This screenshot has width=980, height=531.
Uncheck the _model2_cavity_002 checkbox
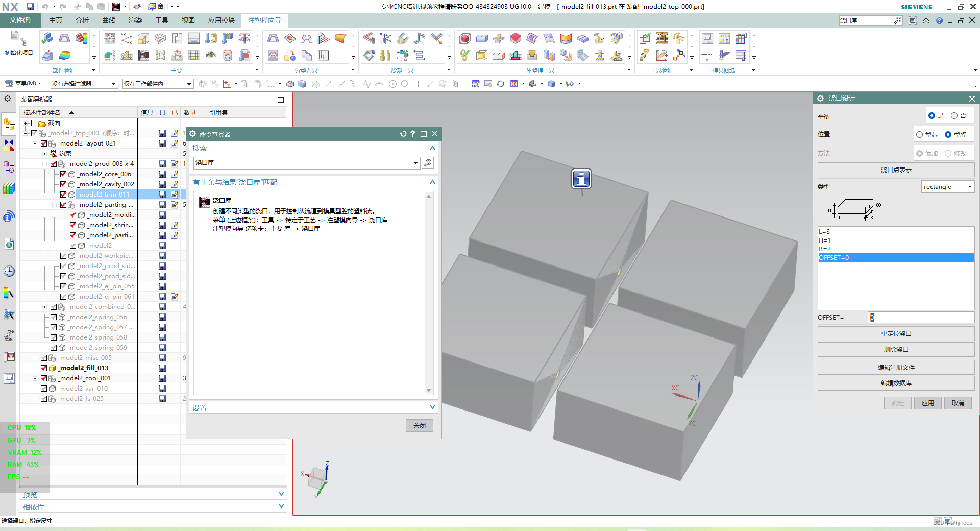(63, 184)
